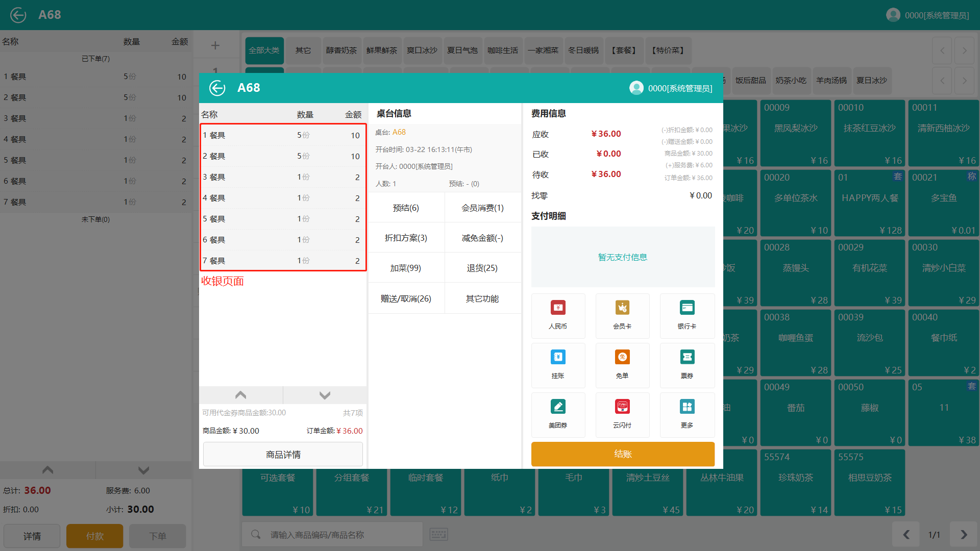
Task: Click the user avatar in the top bar
Action: point(893,15)
